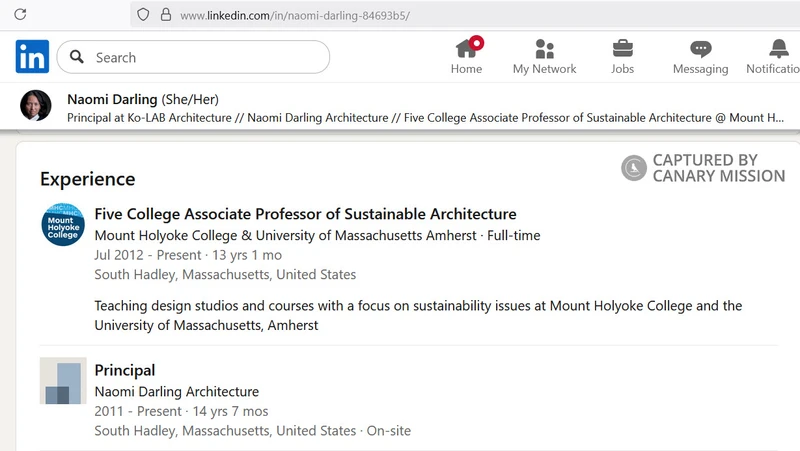Open the Home feed icon
This screenshot has height=451, width=800.
[x=466, y=48]
